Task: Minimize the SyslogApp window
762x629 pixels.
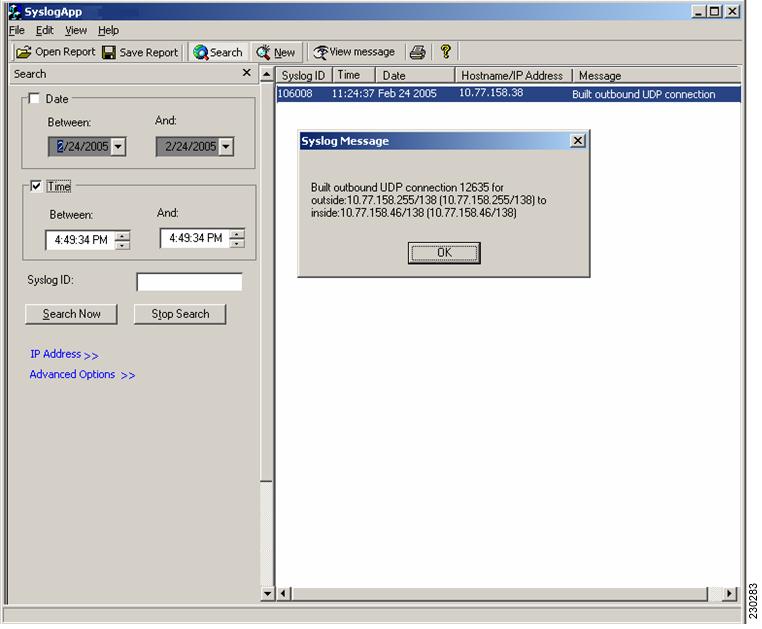Action: coord(698,11)
